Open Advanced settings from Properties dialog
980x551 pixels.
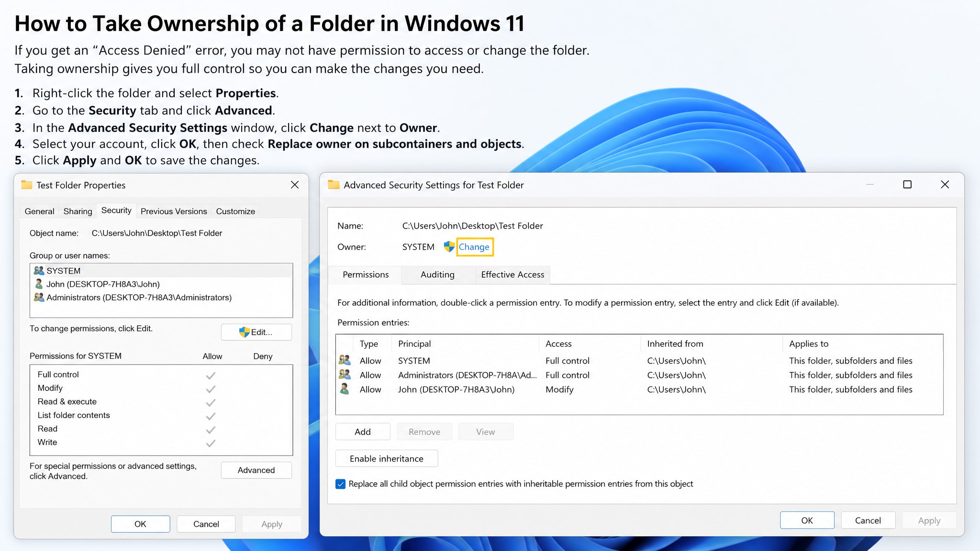click(256, 470)
